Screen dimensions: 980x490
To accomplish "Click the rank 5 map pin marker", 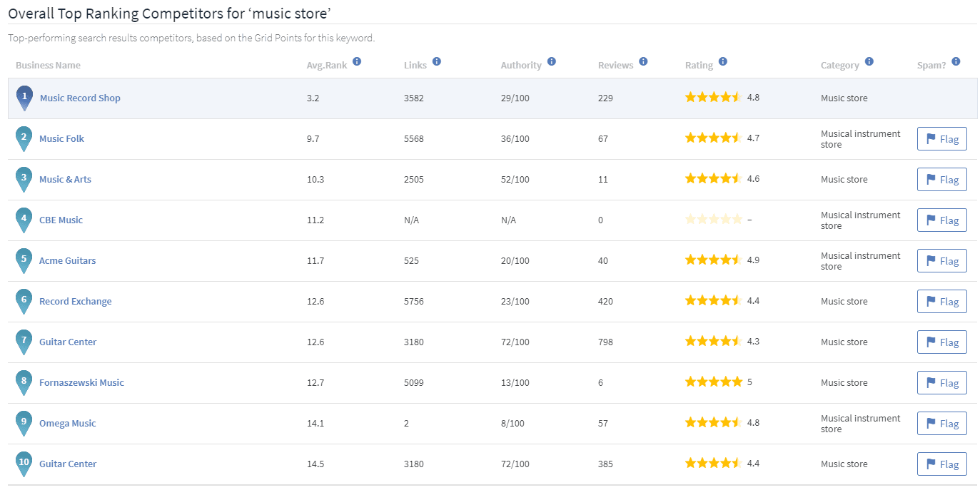I will pyautogui.click(x=24, y=260).
